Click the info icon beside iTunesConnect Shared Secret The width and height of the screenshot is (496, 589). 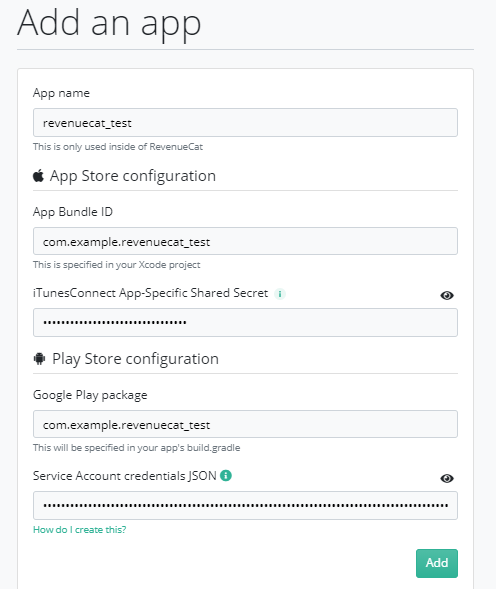[x=280, y=294]
